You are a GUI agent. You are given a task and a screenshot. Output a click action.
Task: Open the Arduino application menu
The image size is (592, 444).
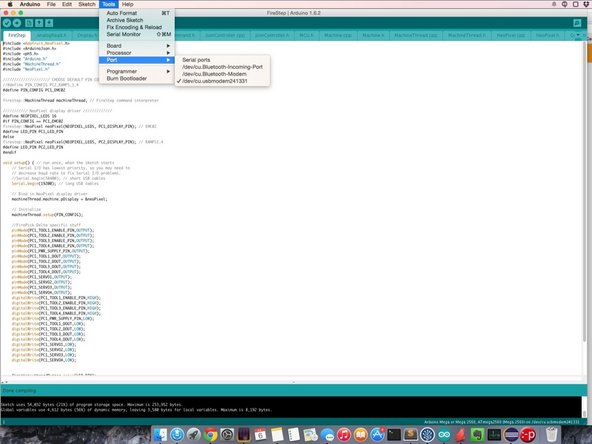point(30,4)
